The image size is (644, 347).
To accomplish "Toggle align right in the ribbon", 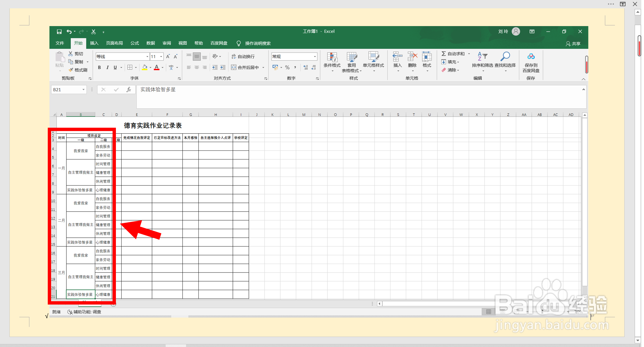I will coord(204,68).
